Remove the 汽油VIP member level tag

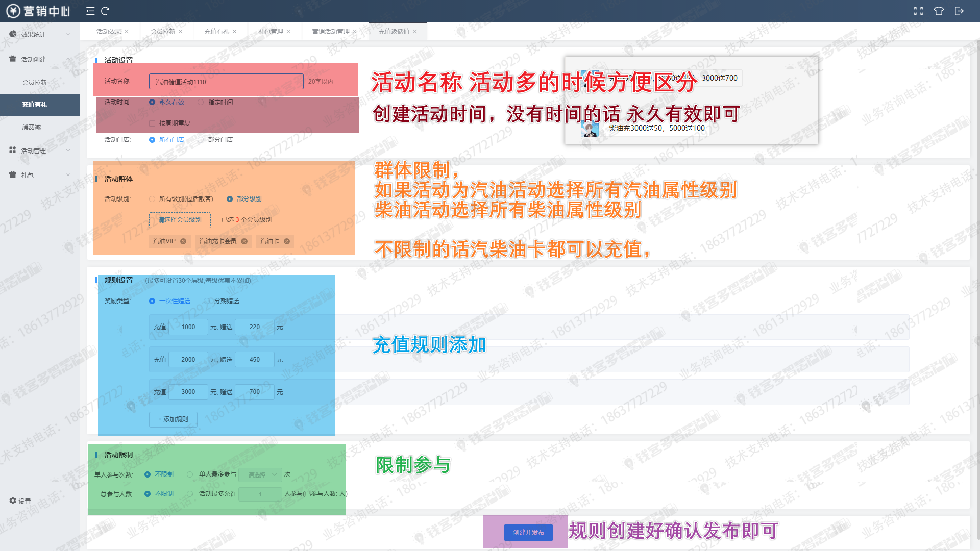coord(183,241)
